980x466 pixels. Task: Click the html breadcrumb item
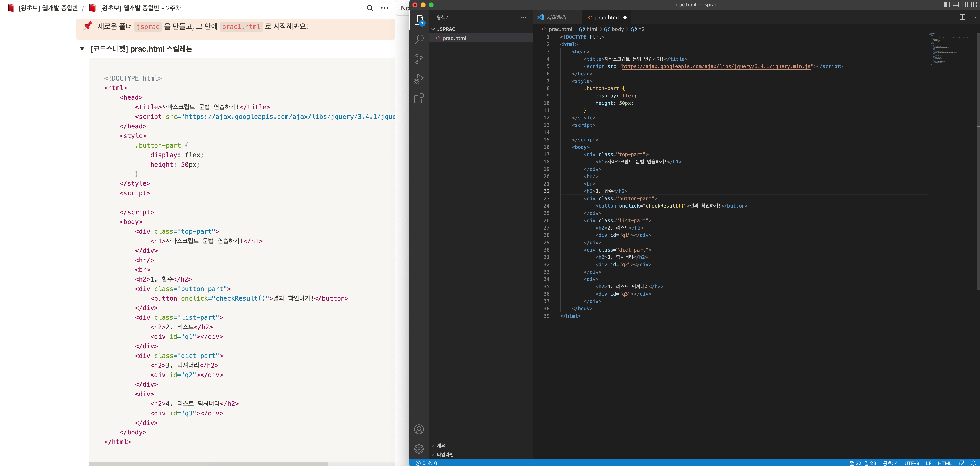coord(588,29)
